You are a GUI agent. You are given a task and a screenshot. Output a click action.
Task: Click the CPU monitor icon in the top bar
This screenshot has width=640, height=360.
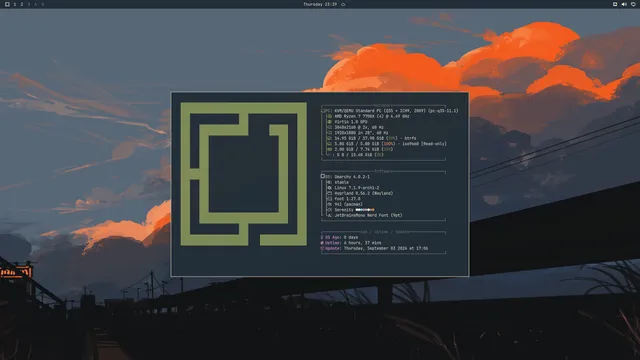tap(633, 4)
